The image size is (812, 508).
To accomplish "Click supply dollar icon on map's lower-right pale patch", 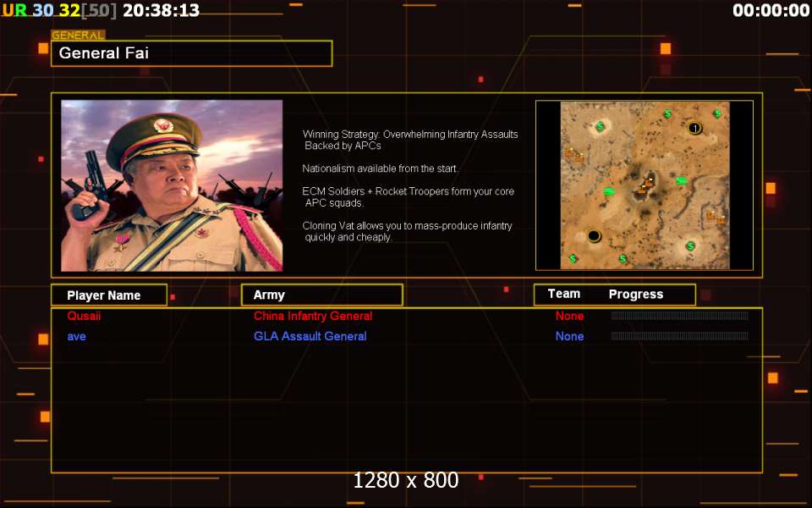I will tap(690, 246).
